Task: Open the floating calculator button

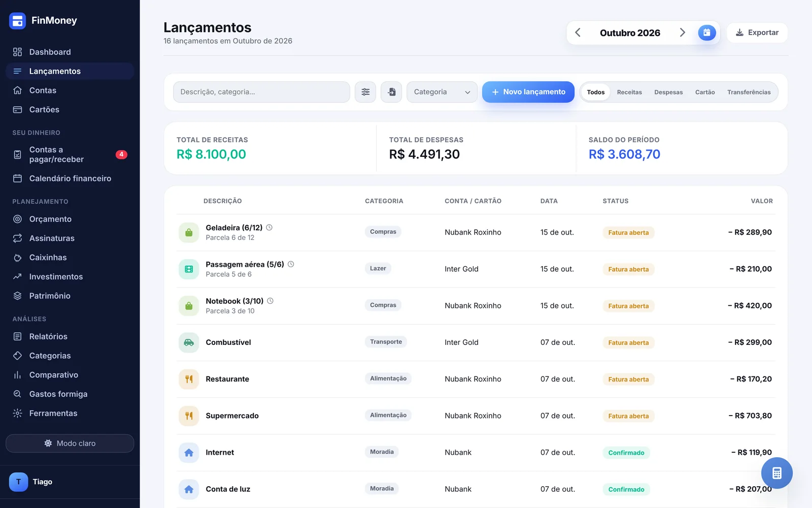Action: click(x=776, y=473)
